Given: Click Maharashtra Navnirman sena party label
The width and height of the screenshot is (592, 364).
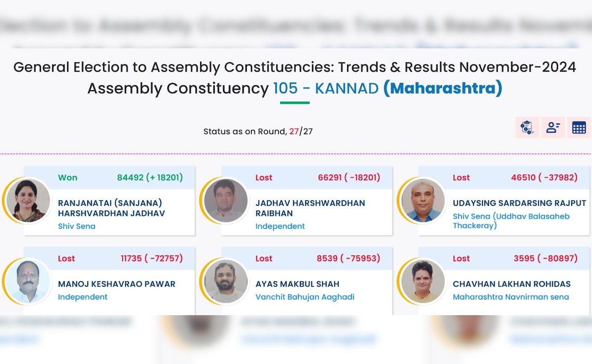Looking at the screenshot, I should [x=511, y=297].
